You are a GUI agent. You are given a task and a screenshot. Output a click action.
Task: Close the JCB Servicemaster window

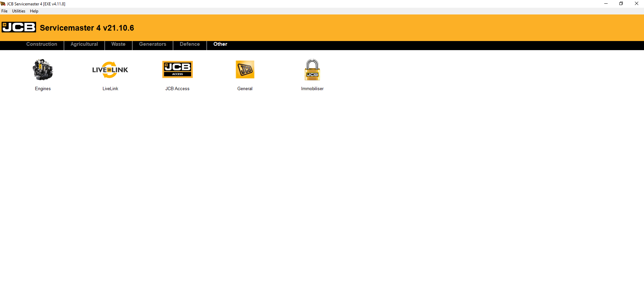[636, 4]
